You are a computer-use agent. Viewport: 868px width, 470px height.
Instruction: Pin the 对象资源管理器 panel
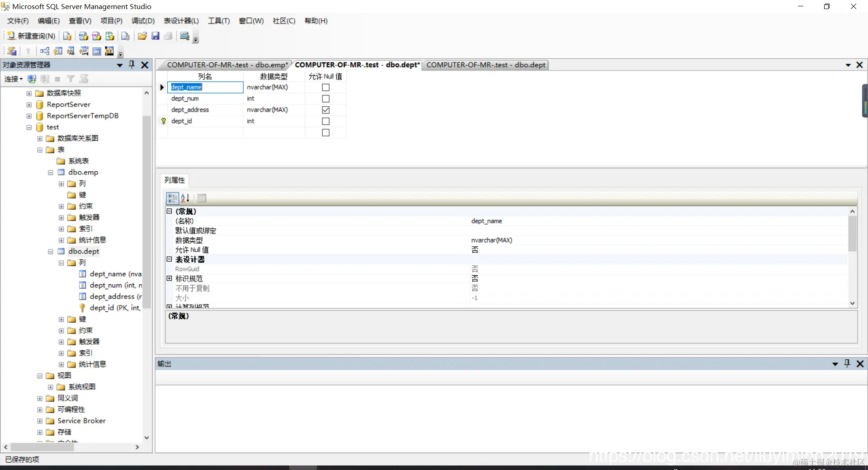pyautogui.click(x=132, y=65)
